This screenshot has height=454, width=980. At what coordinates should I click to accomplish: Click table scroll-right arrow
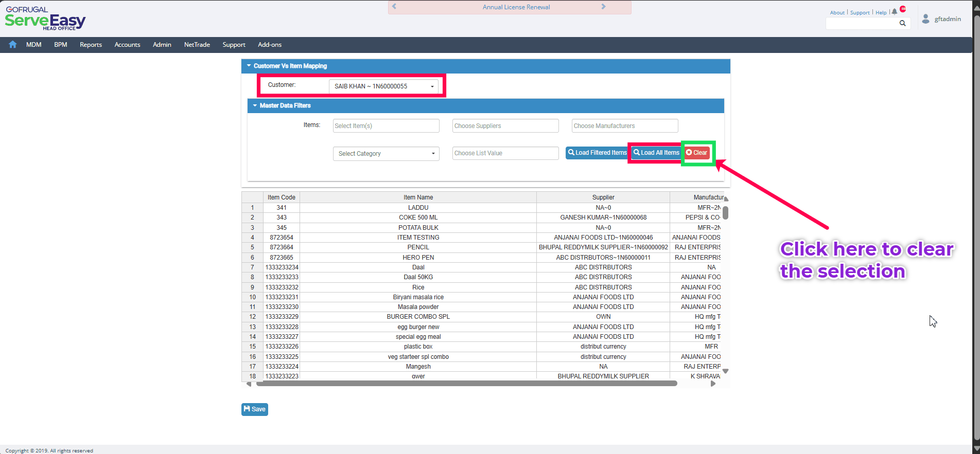(x=713, y=384)
